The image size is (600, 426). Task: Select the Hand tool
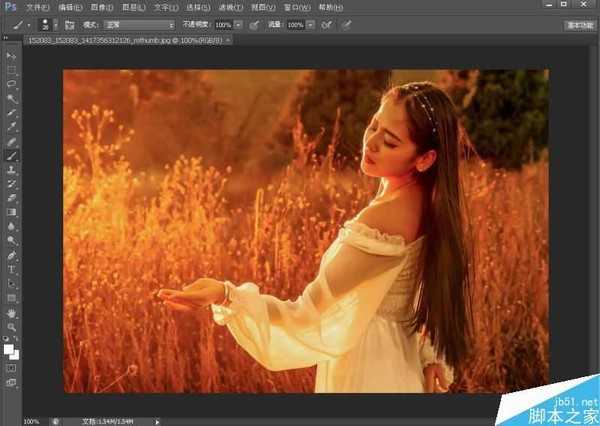tap(12, 312)
